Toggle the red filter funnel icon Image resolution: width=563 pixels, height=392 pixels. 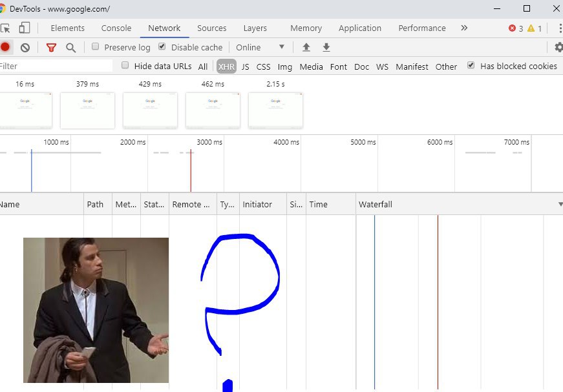[x=51, y=47]
